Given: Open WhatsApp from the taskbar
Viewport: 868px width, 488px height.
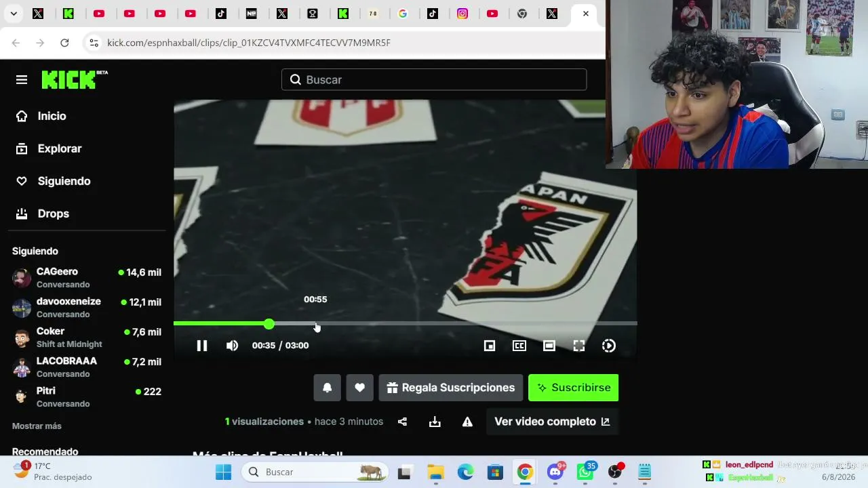Looking at the screenshot, I should point(585,472).
